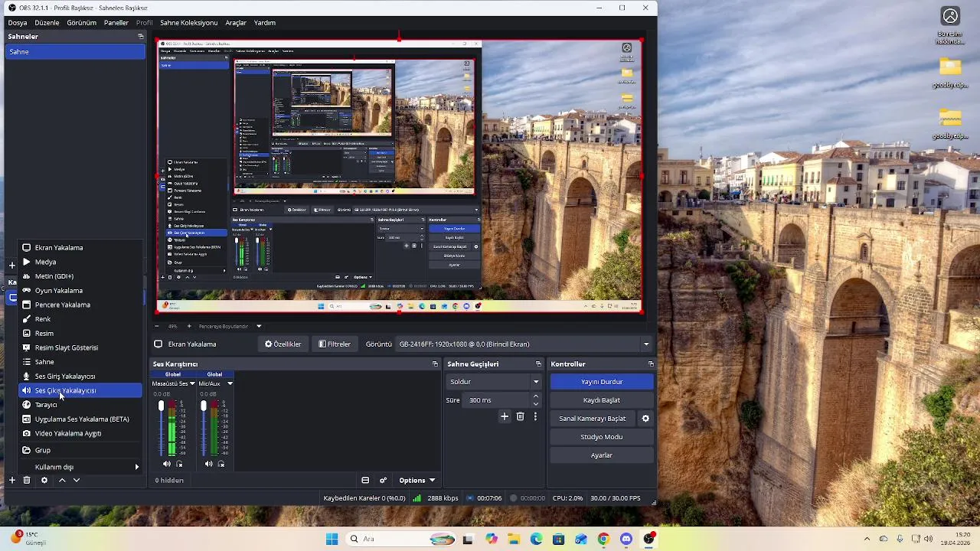Select Video Yakalama Aygıtı source

[x=80, y=433]
